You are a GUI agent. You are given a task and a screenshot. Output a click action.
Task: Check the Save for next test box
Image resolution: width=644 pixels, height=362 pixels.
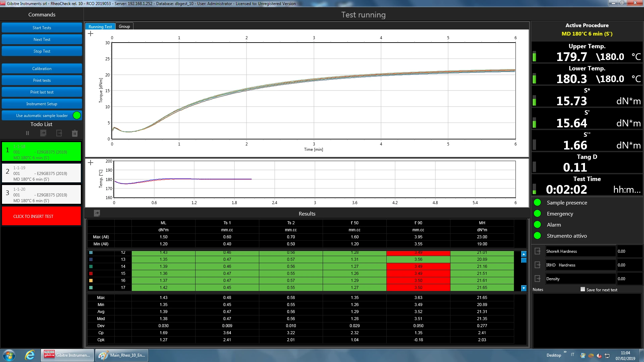[x=583, y=289]
